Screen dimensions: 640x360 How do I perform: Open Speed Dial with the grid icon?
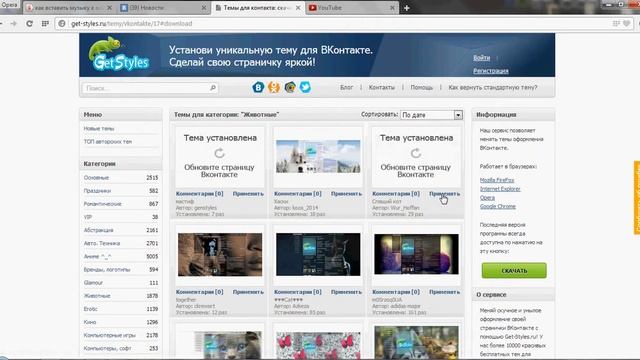(x=45, y=24)
